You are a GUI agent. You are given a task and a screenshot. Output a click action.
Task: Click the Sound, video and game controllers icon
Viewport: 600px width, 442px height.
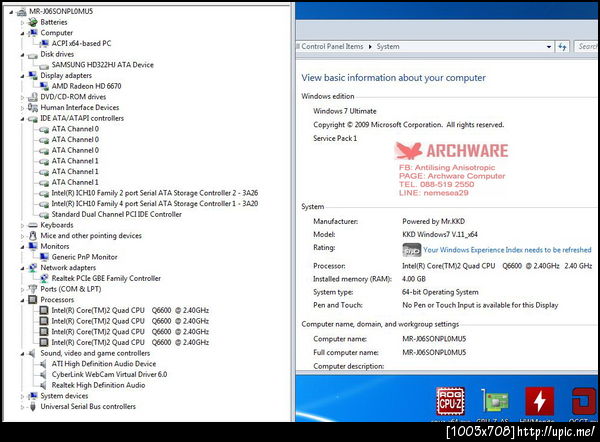[x=33, y=353]
